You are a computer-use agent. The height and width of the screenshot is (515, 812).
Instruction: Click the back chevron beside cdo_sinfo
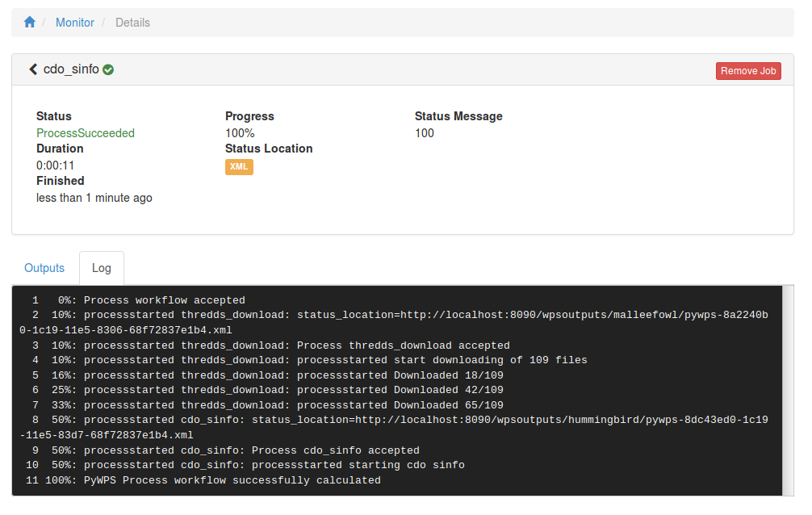click(x=33, y=69)
